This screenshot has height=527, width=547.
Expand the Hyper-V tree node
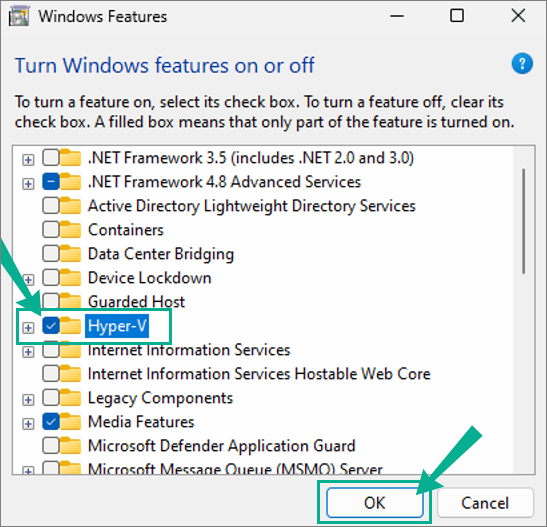click(x=28, y=328)
